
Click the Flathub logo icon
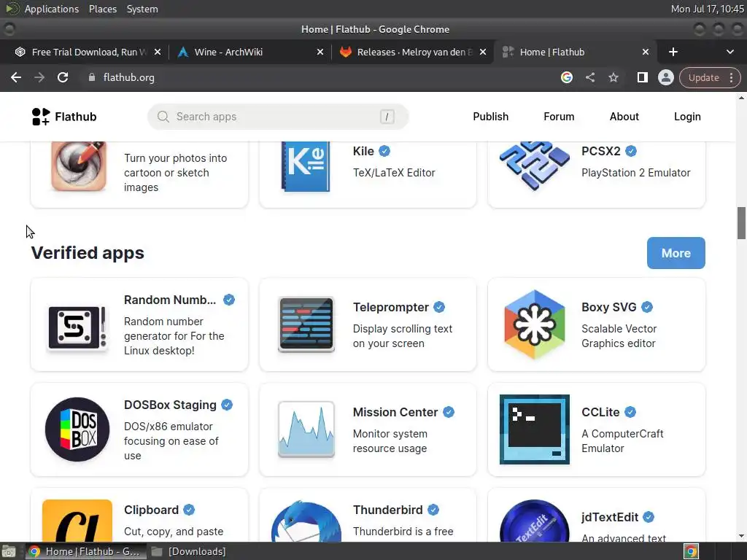[41, 117]
